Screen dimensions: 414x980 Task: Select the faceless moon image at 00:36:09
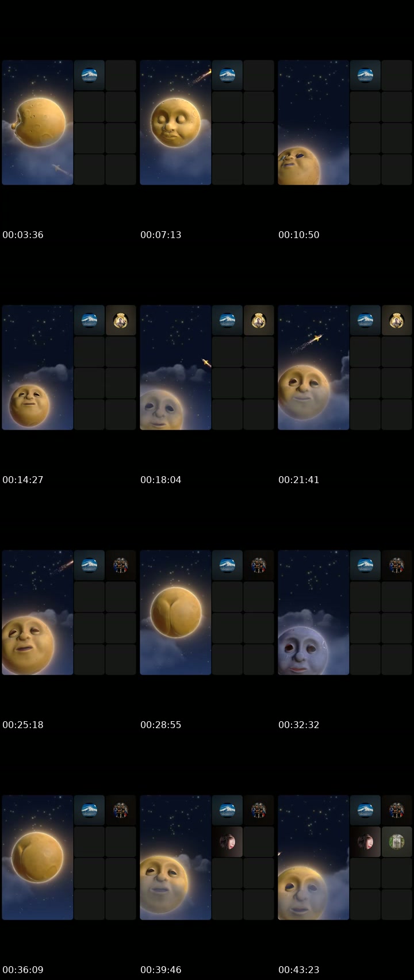click(x=37, y=857)
